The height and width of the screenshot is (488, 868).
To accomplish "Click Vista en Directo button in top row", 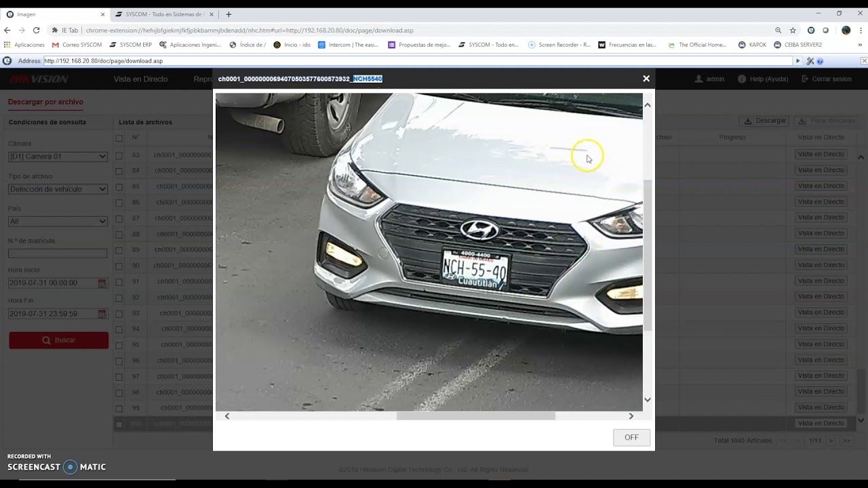I will pos(821,154).
